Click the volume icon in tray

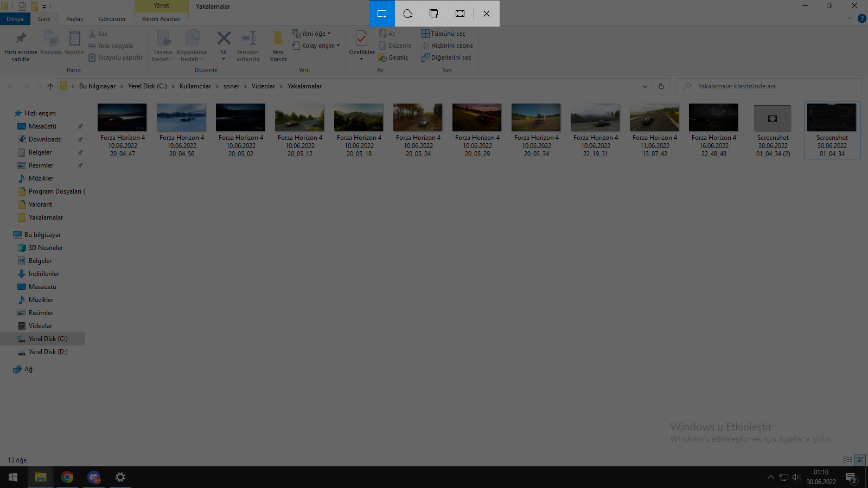click(x=796, y=477)
